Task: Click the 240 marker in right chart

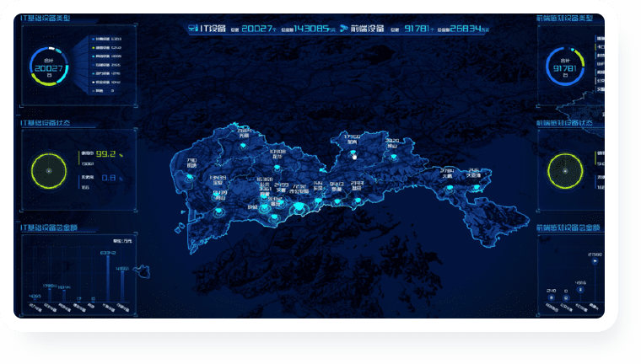Action: (551, 297)
